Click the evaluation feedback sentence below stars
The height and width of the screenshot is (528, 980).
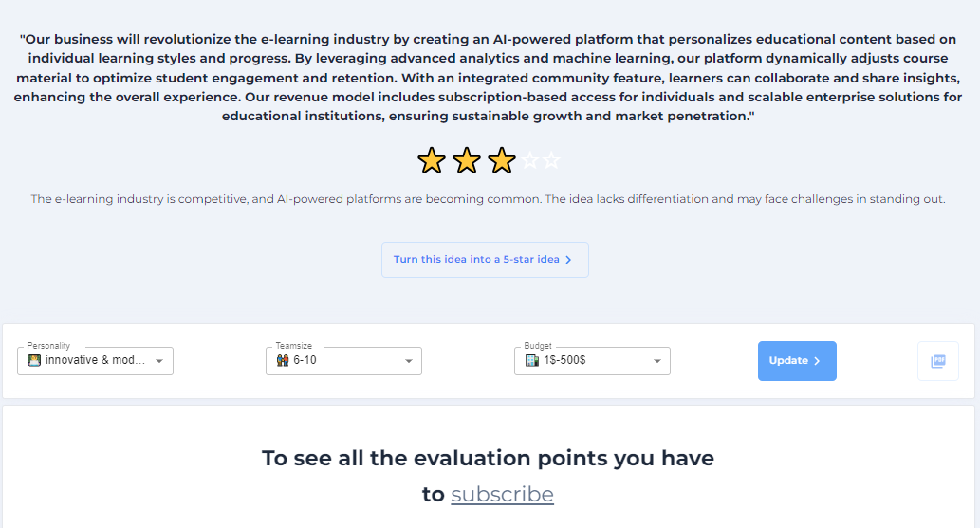(489, 199)
